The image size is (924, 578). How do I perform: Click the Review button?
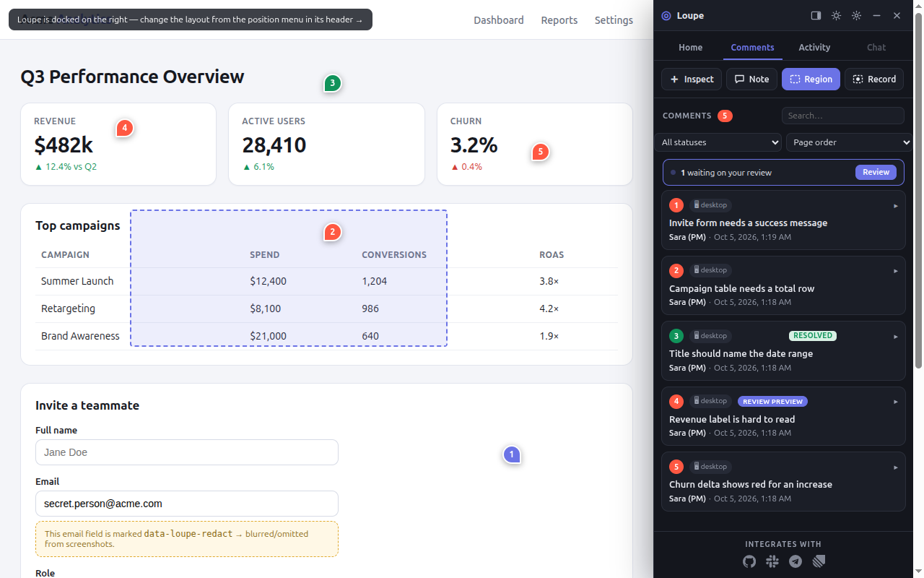click(x=876, y=172)
